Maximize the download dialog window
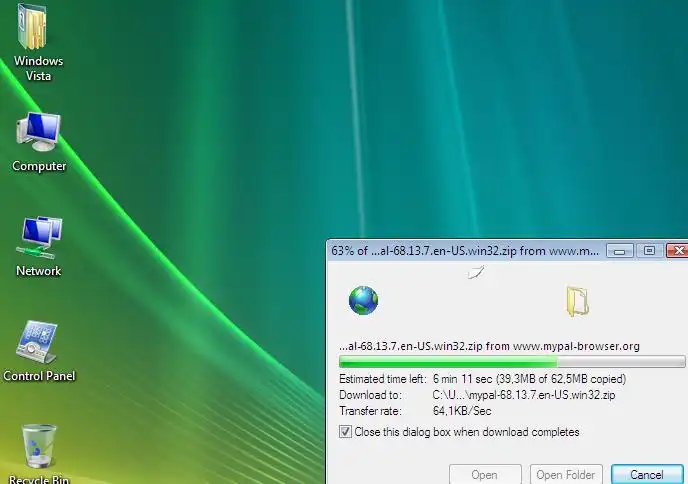Screen dimensions: 688x484 pos(649,251)
